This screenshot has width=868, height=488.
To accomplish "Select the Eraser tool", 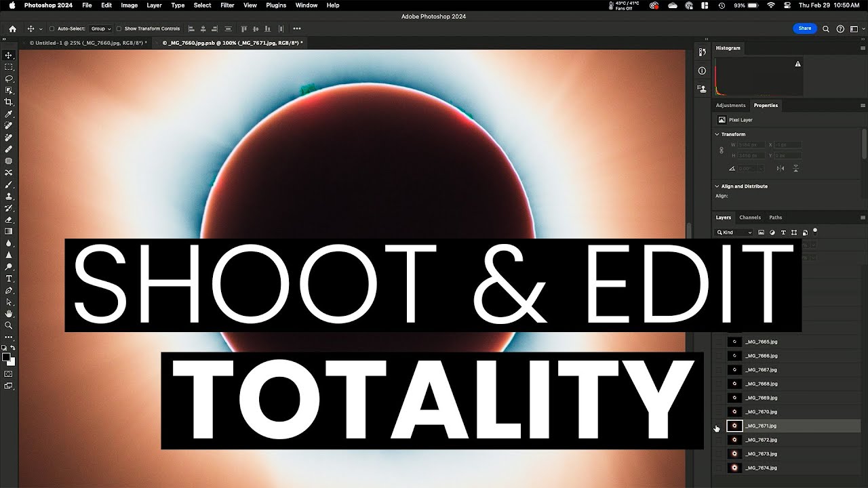I will point(9,220).
